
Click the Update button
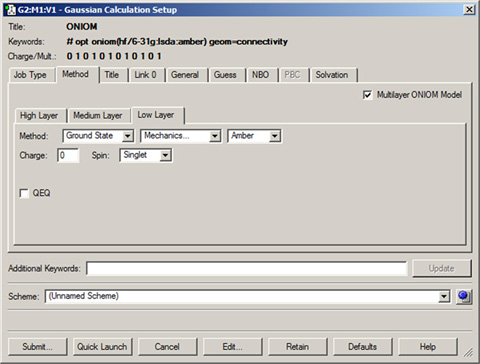(x=442, y=268)
